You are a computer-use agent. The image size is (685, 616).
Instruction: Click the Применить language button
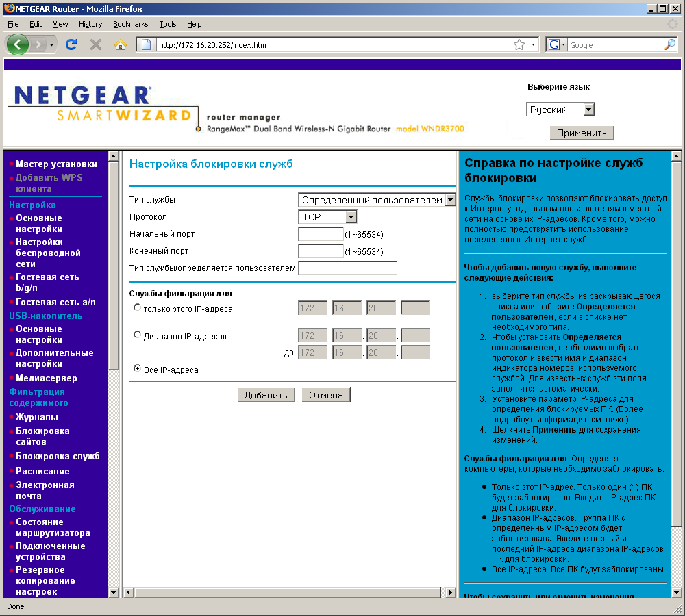(x=582, y=133)
